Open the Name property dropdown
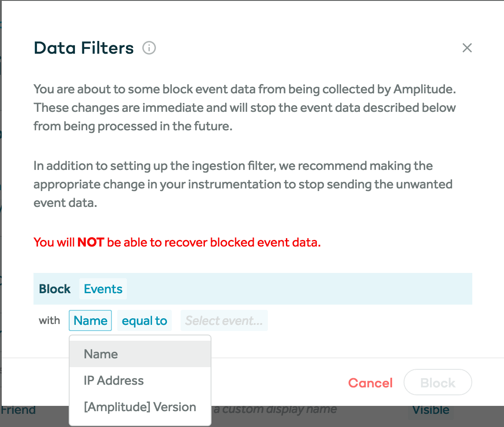Viewport: 504px width, 427px height. point(90,320)
